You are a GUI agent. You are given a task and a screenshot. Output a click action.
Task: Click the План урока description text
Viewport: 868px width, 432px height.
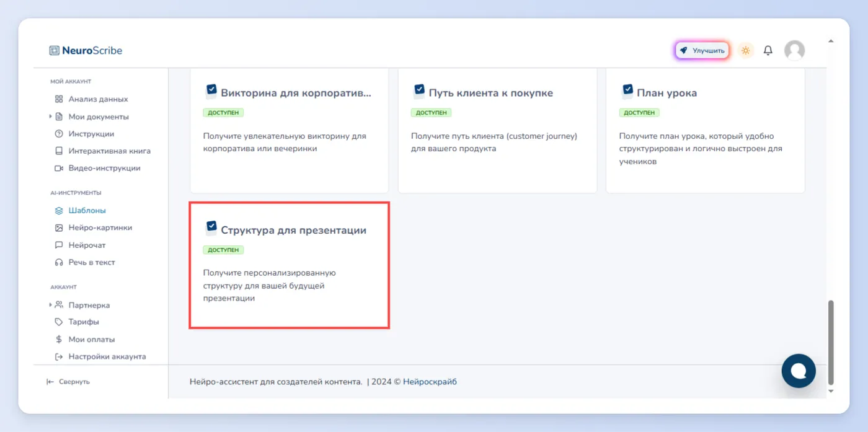pos(701,149)
